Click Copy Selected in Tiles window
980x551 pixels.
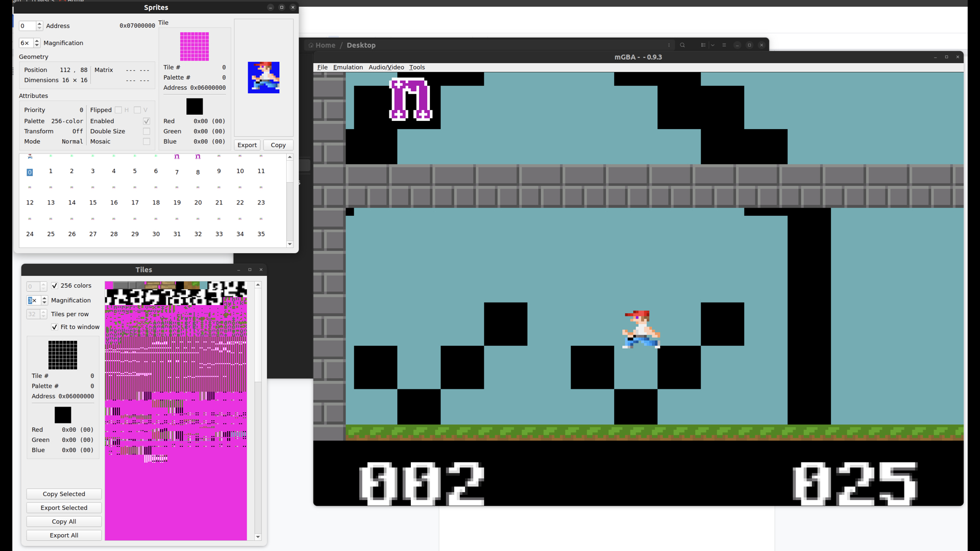[x=64, y=494]
